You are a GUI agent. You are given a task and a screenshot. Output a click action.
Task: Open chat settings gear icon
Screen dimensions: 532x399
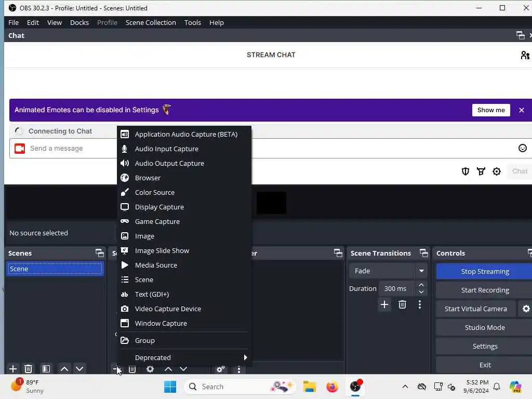click(497, 171)
